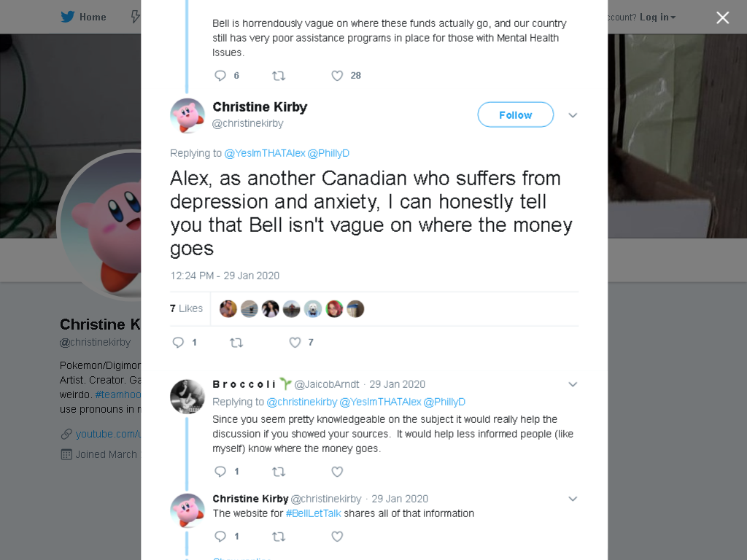Open Christine Kirby's Kirby avatar
The width and height of the screenshot is (747, 560).
[187, 116]
